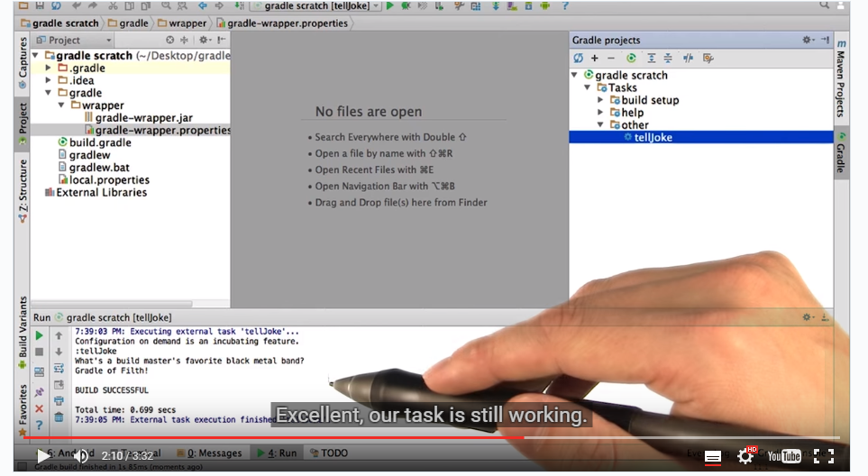Click minus icon to detach Gradle project
This screenshot has width=868, height=476.
pos(611,58)
